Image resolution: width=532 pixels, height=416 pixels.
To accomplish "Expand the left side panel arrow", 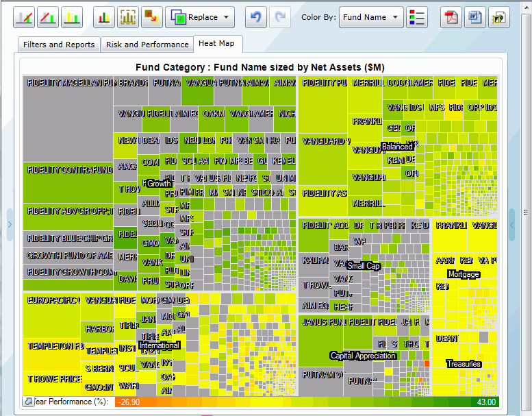I will pyautogui.click(x=10, y=225).
